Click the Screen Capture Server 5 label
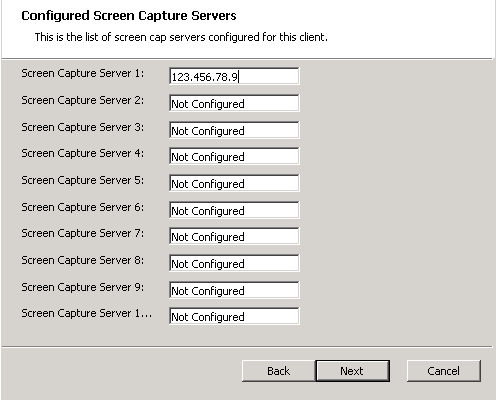The height and width of the screenshot is (400, 496). point(83,180)
